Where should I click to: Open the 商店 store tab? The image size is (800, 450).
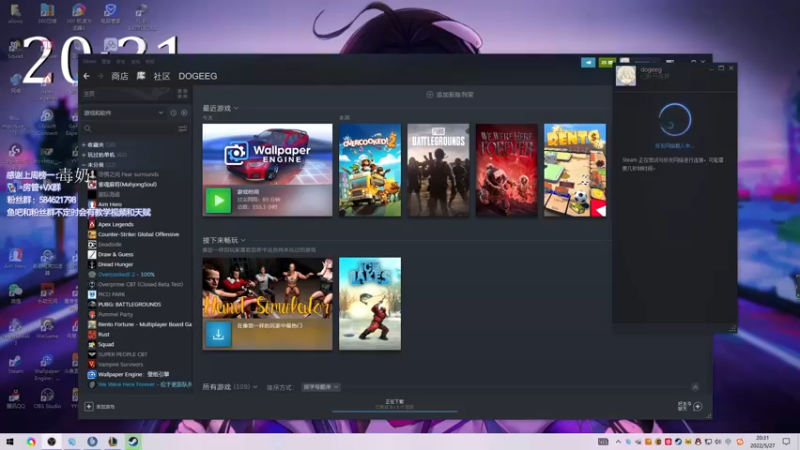tap(119, 76)
